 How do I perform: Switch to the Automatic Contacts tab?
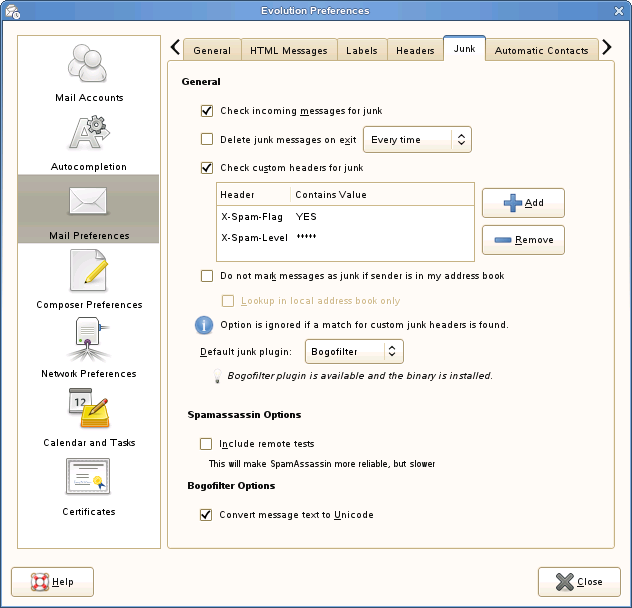[541, 50]
